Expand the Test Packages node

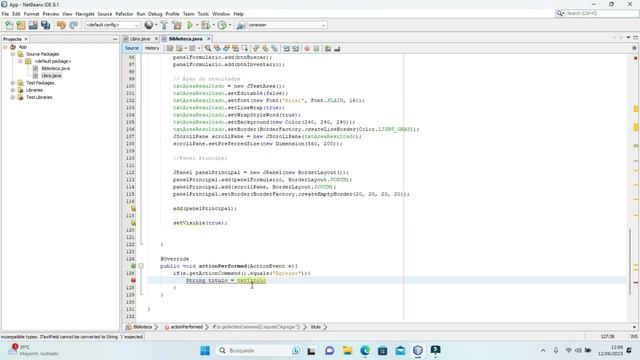[13, 83]
